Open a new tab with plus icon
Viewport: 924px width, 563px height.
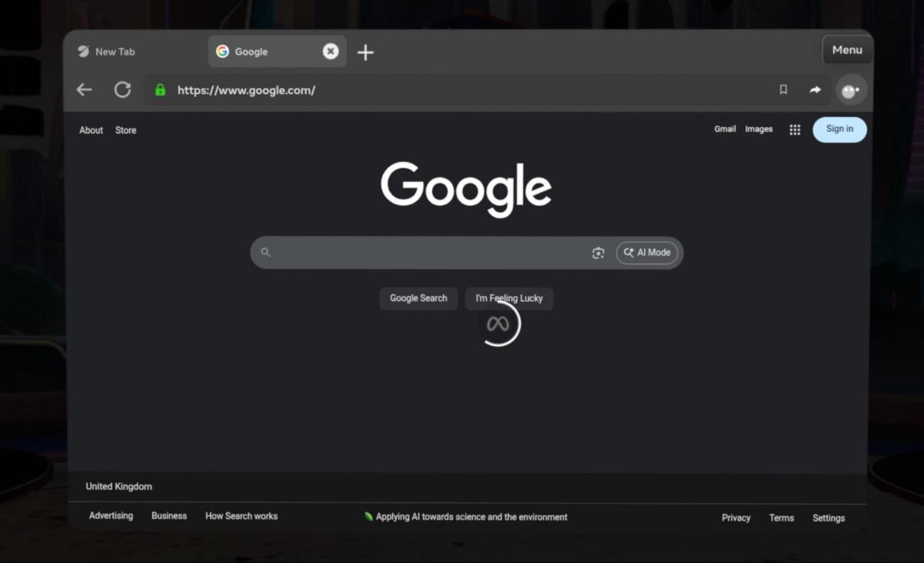[365, 52]
